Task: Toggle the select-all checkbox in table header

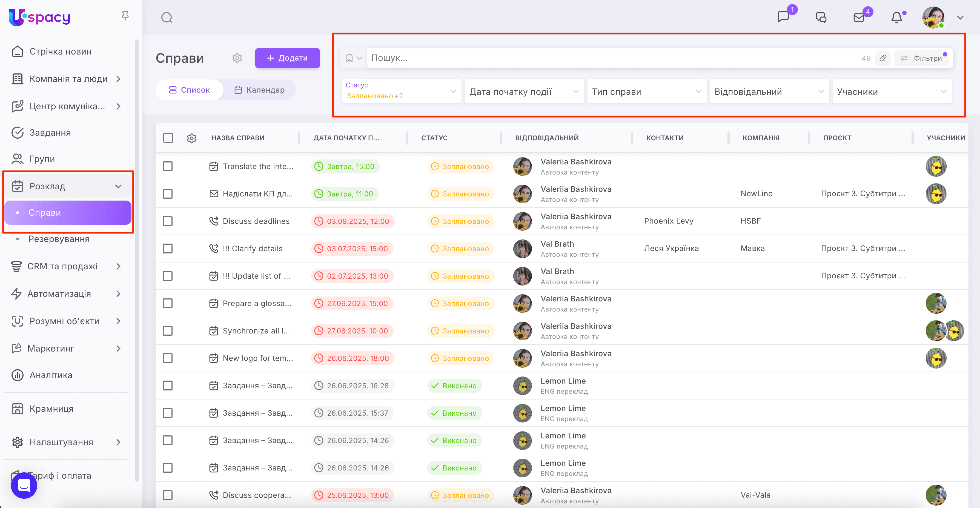Action: (x=168, y=138)
